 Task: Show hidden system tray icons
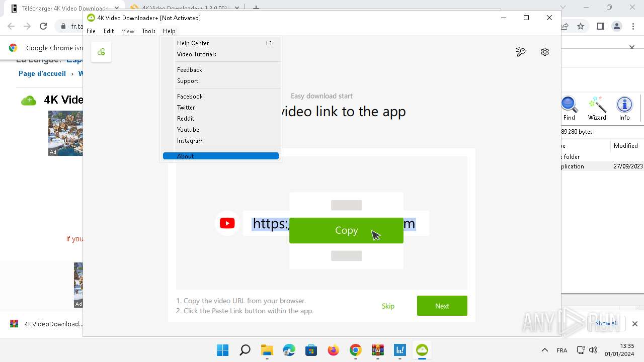click(544, 350)
